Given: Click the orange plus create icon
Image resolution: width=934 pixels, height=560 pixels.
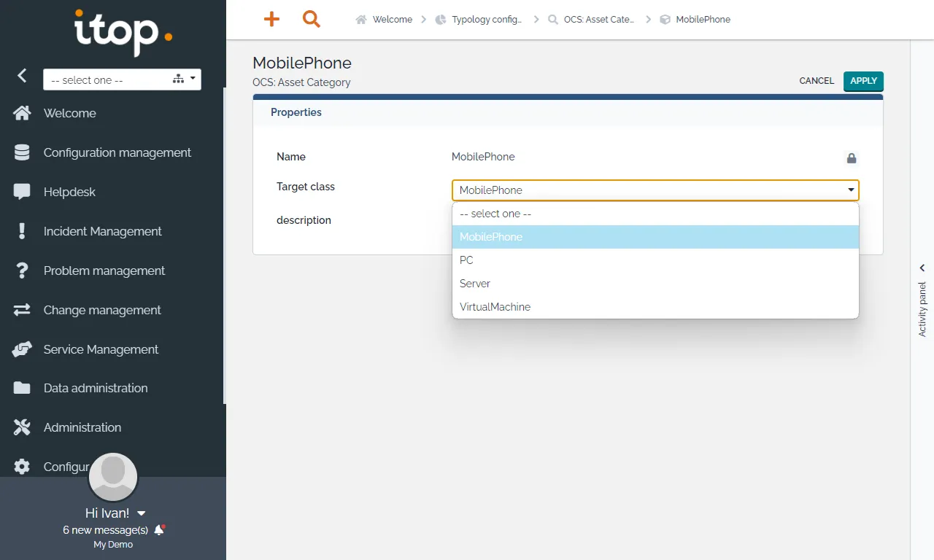Looking at the screenshot, I should 271,20.
